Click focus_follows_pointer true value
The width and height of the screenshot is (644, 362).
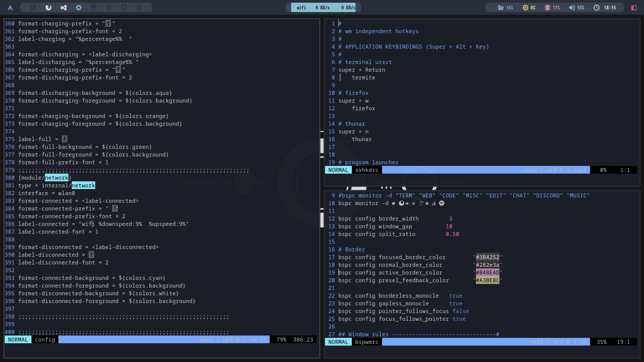click(459, 319)
